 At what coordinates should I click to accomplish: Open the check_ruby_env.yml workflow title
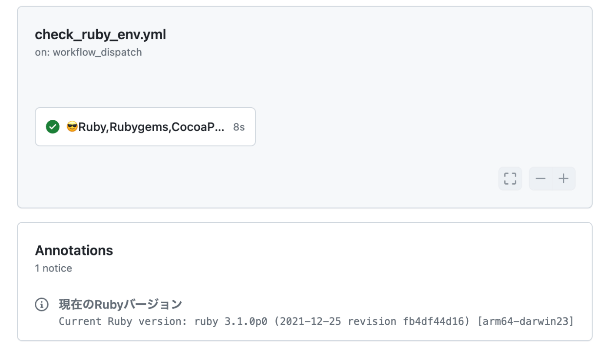[x=100, y=34]
